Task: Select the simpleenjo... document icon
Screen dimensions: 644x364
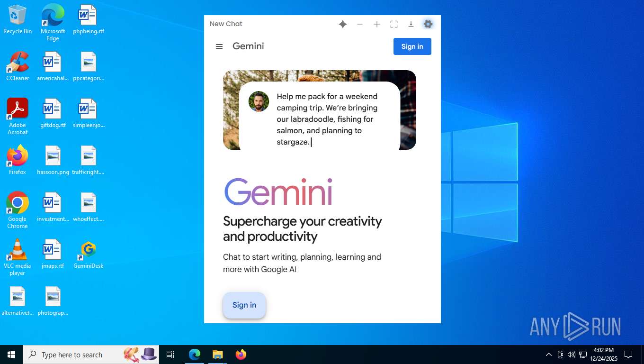Action: [x=89, y=113]
